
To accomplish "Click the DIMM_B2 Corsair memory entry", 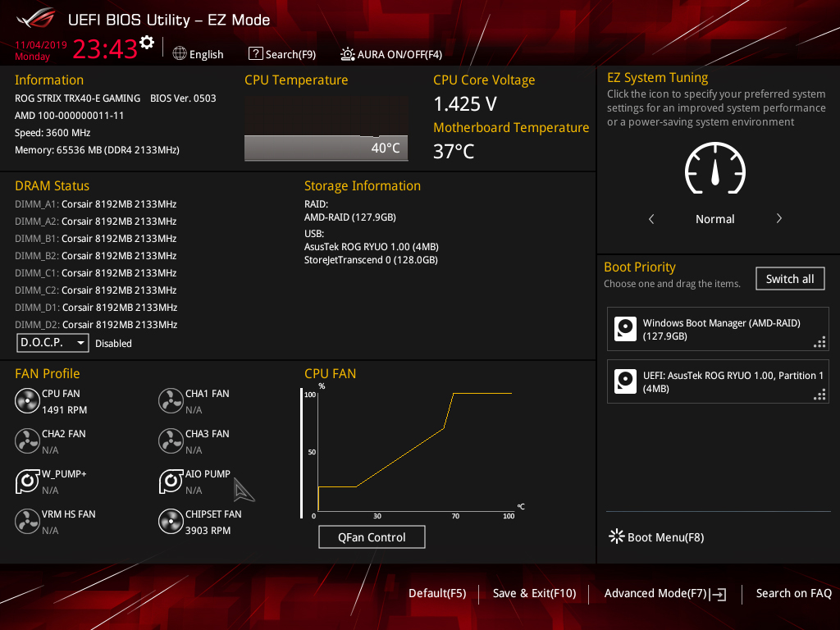I will 96,256.
